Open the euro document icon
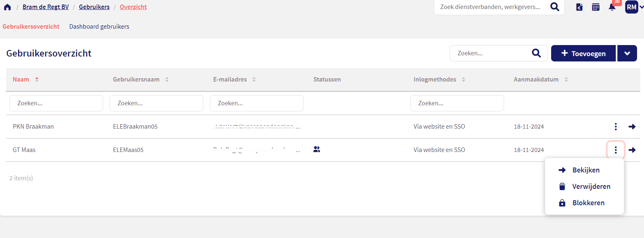Image resolution: width=644 pixels, height=238 pixels. pyautogui.click(x=579, y=7)
